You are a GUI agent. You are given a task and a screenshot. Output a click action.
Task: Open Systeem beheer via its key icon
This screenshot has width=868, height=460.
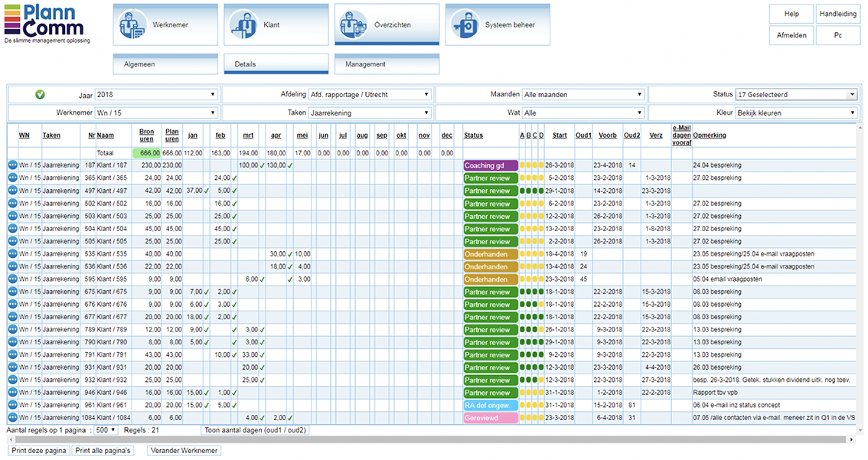coord(465,24)
